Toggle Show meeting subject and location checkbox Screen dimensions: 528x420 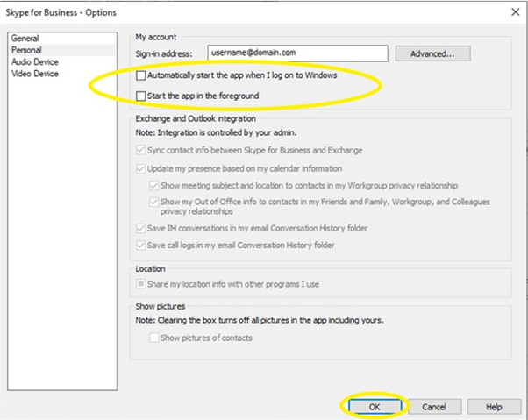(x=154, y=186)
